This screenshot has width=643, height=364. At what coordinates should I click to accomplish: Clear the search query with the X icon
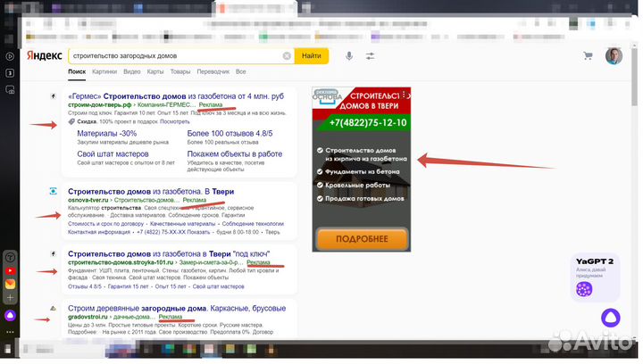click(287, 56)
